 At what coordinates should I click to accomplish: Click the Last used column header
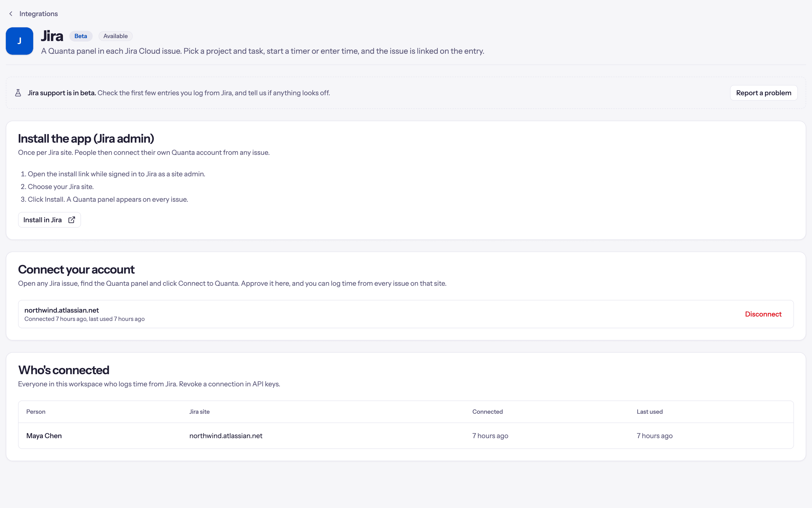click(x=650, y=412)
